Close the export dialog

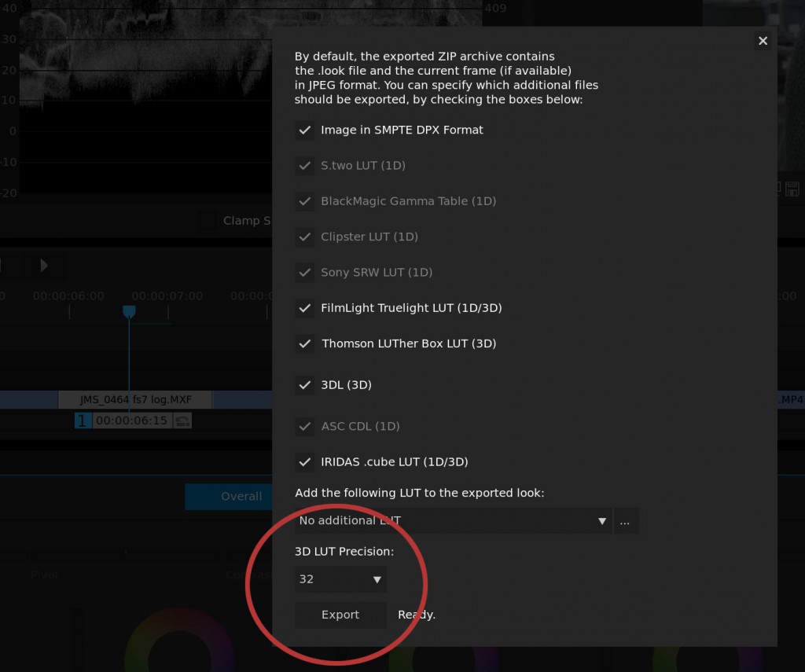(x=763, y=41)
